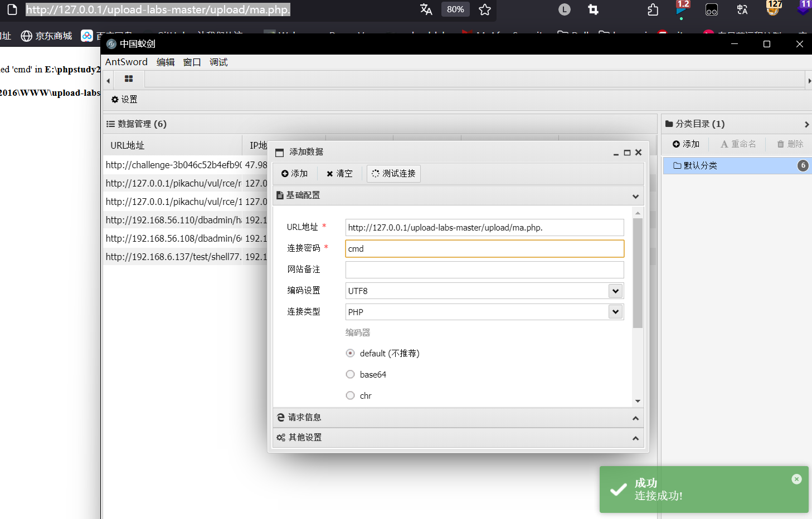Bookmark page with the star icon

(x=485, y=9)
